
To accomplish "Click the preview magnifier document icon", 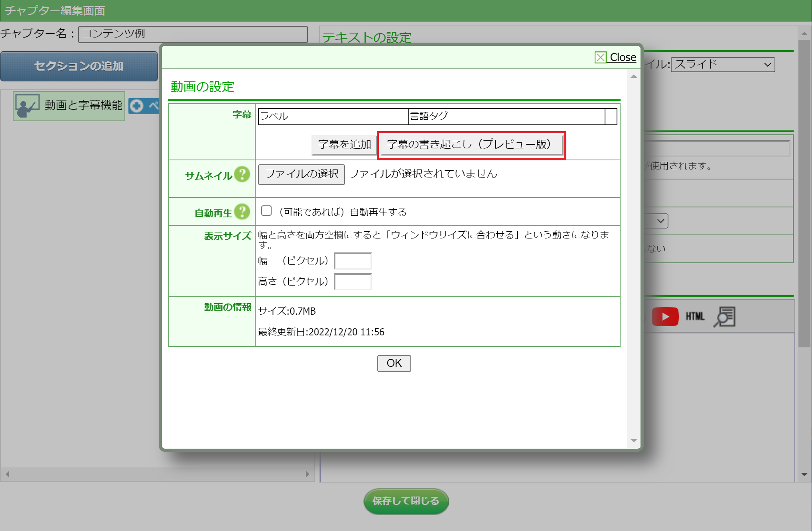I will click(x=725, y=317).
